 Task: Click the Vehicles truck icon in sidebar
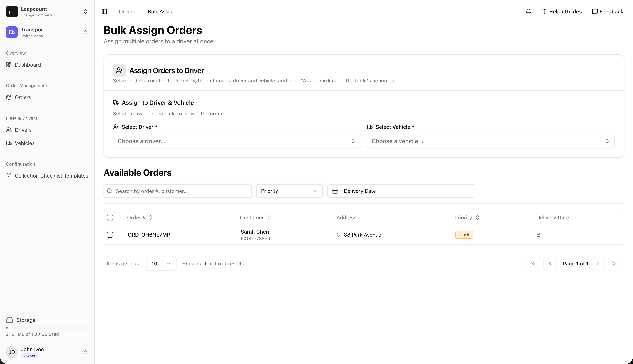pos(9,143)
